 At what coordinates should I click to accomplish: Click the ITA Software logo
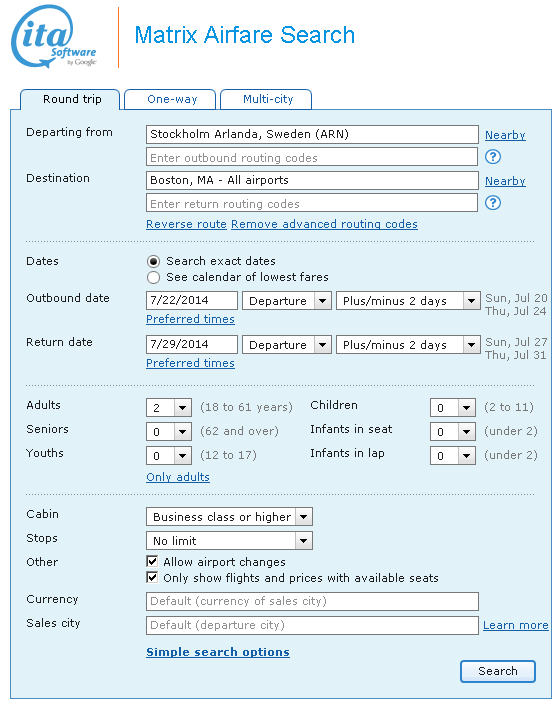tap(54, 37)
